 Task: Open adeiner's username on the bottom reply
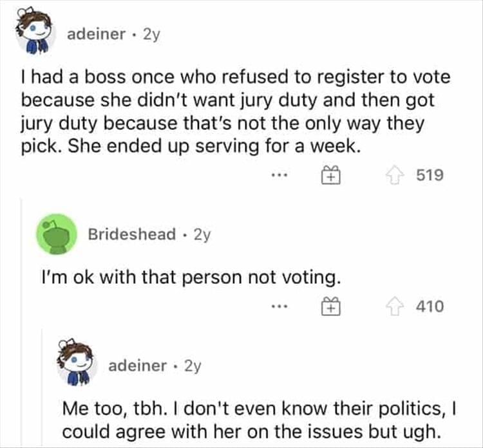click(x=138, y=366)
